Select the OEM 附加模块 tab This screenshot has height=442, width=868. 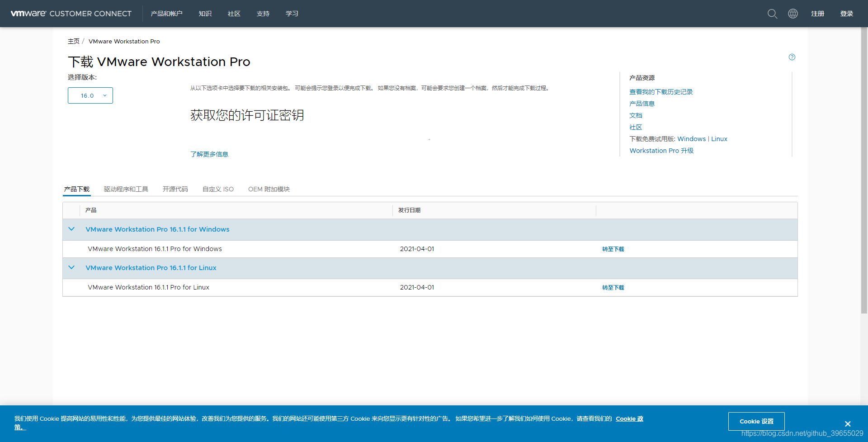point(269,189)
